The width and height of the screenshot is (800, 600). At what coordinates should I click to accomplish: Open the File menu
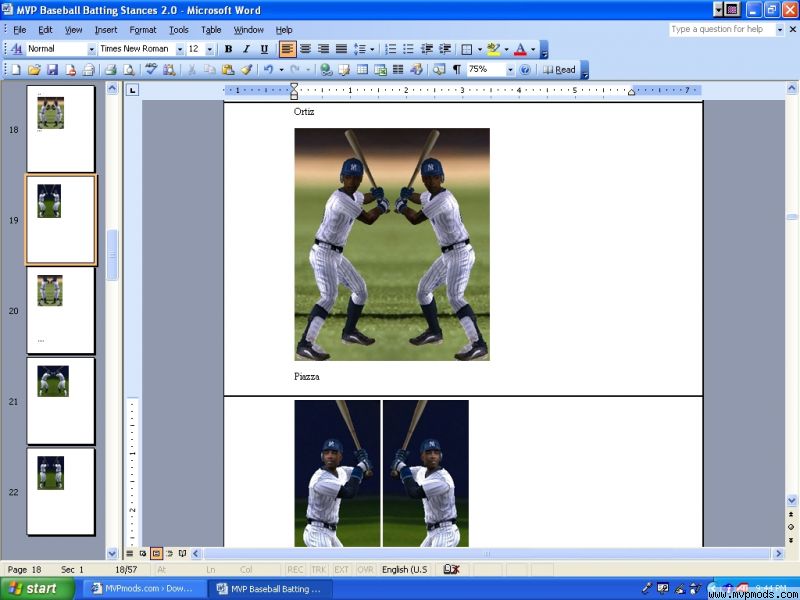(19, 30)
